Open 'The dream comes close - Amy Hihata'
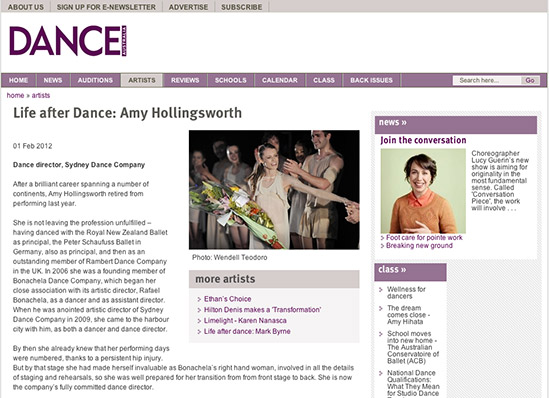549x398 pixels. click(x=408, y=315)
